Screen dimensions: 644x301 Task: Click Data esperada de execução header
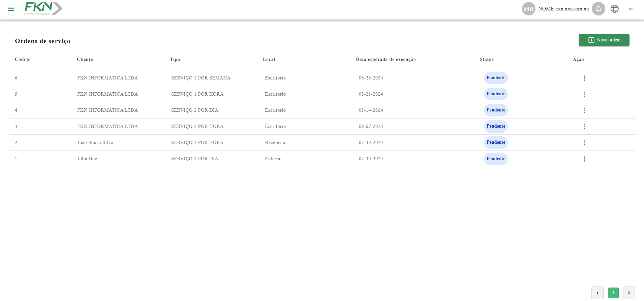click(x=386, y=59)
